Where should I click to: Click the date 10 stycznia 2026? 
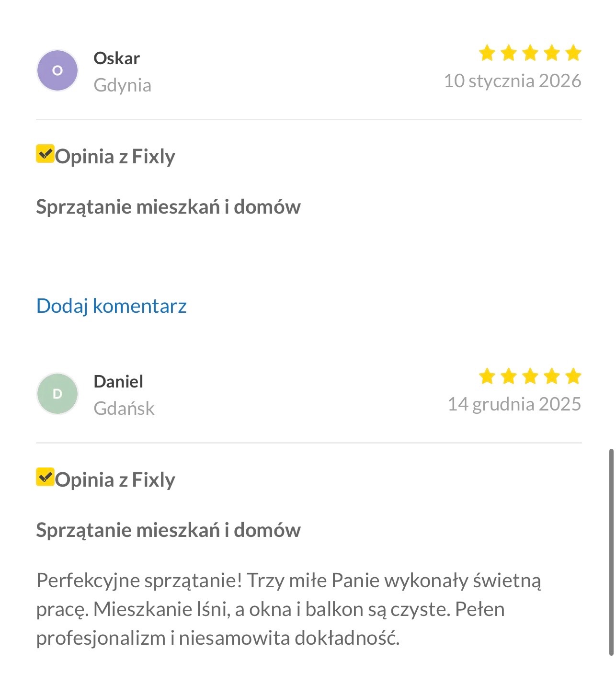click(x=512, y=80)
